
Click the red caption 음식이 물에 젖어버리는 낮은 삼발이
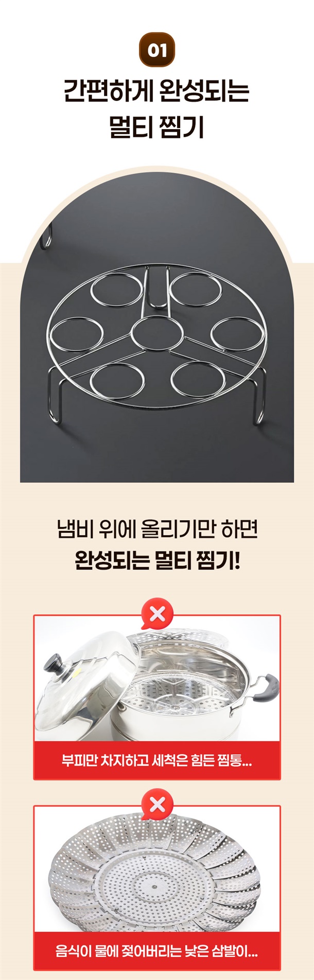157,951
